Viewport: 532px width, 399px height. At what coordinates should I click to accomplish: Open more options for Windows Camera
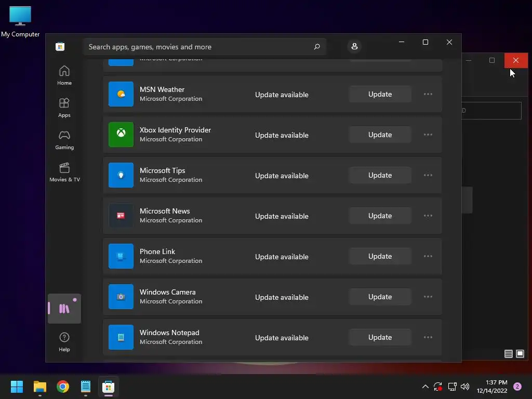[428, 297]
